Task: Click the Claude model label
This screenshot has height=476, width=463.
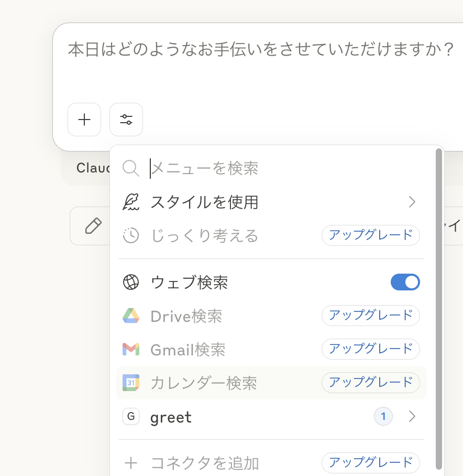Action: (x=93, y=168)
